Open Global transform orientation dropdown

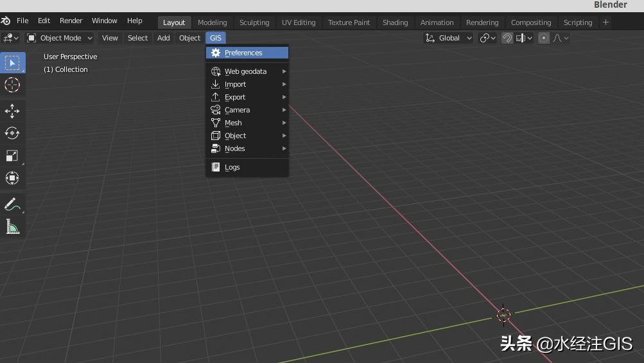tap(449, 38)
